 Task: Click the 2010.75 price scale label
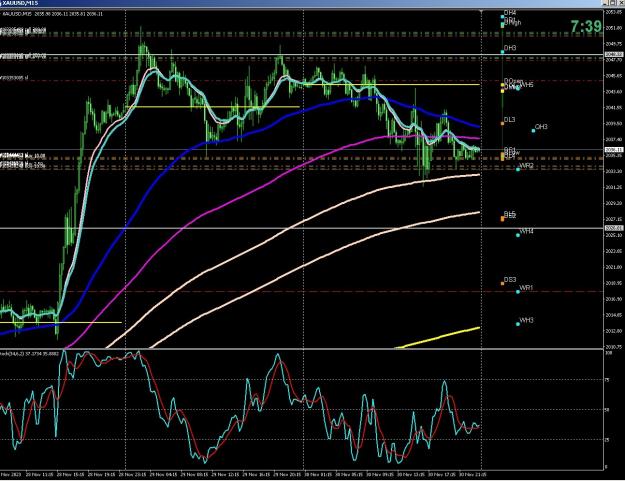coord(614,347)
